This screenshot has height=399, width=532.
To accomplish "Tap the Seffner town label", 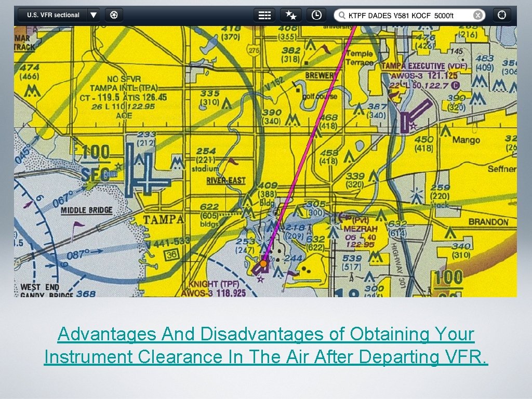I will point(502,169).
